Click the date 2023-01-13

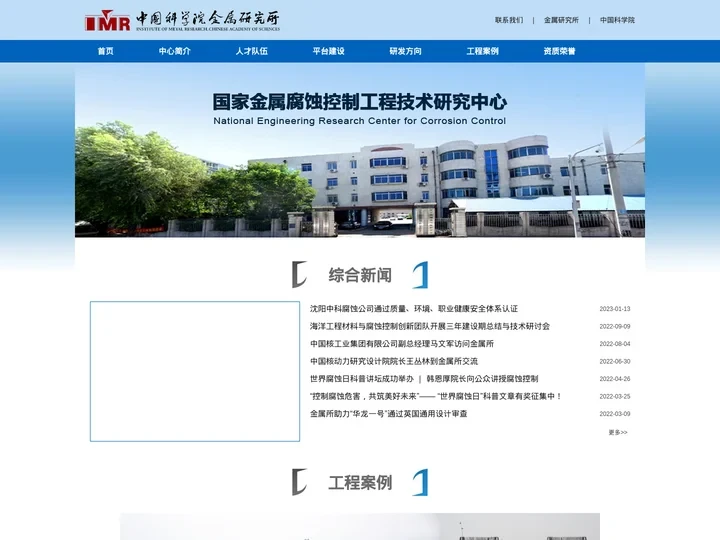615,309
